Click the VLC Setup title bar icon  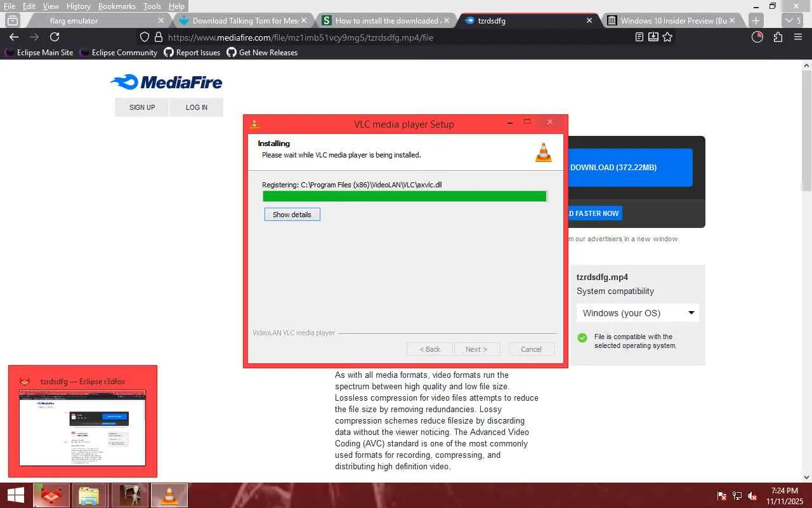click(254, 124)
